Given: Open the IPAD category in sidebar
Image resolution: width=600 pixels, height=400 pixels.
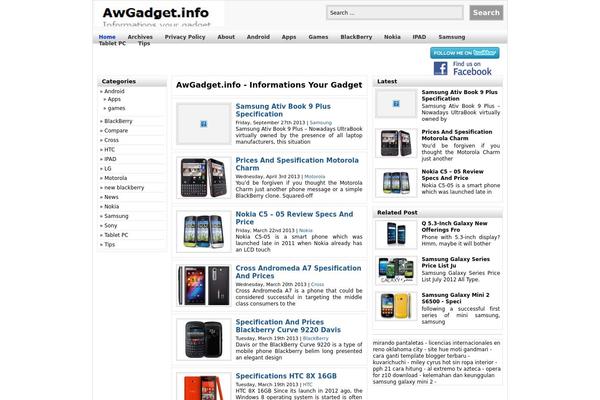Looking at the screenshot, I should tap(110, 159).
